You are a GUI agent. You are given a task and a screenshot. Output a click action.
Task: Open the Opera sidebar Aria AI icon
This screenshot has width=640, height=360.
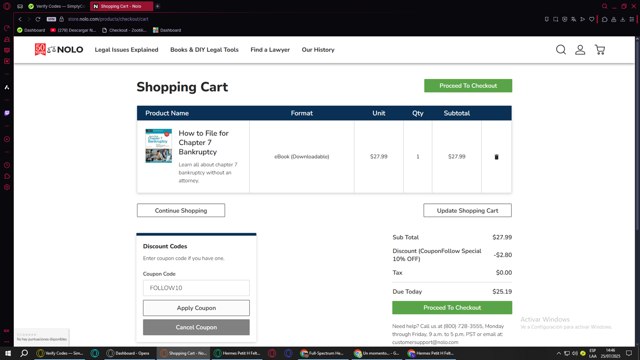[7, 87]
